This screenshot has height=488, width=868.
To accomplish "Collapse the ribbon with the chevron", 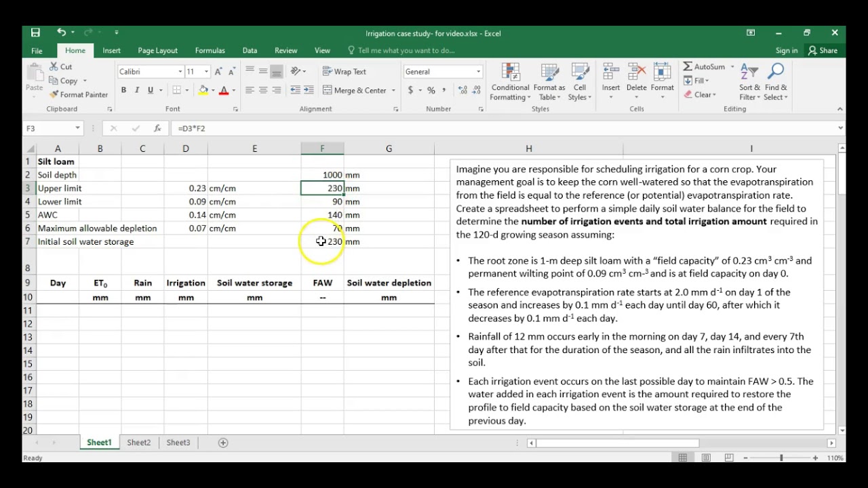I will tap(840, 109).
